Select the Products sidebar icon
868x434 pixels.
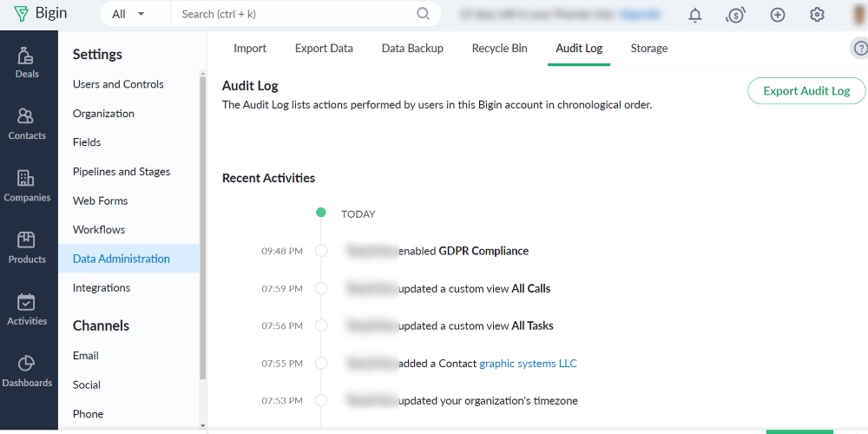click(x=27, y=247)
